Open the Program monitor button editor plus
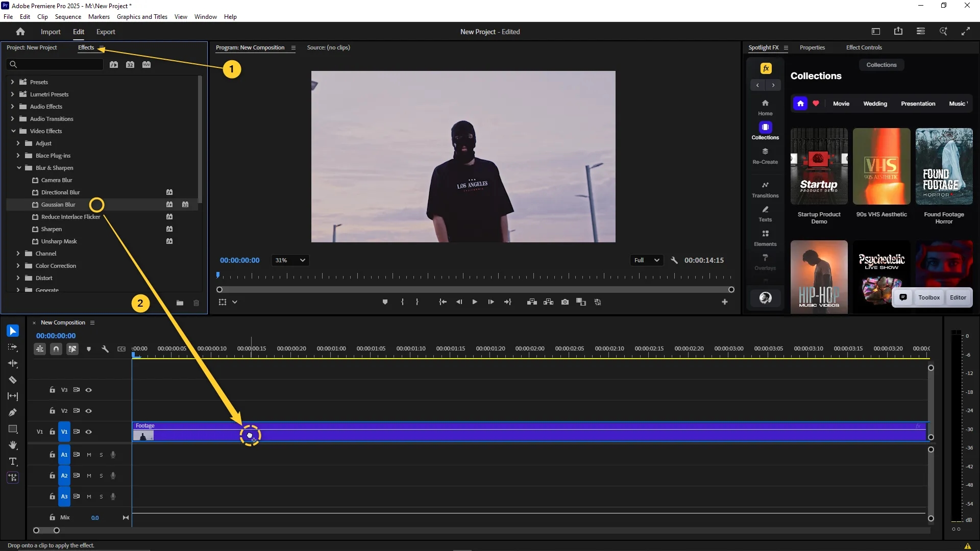The width and height of the screenshot is (980, 551). click(724, 302)
